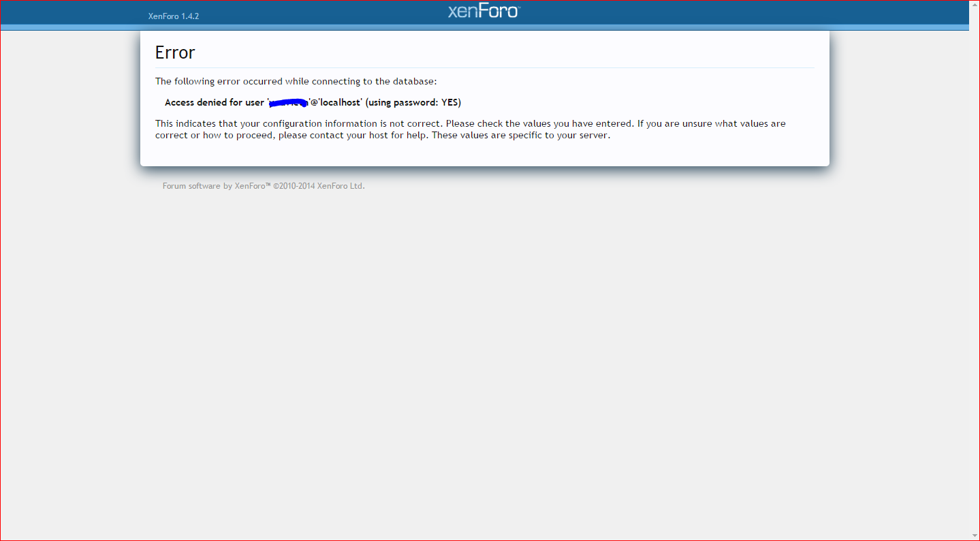
Task: Click the XenForo 1.4.2 version label
Action: tap(174, 16)
